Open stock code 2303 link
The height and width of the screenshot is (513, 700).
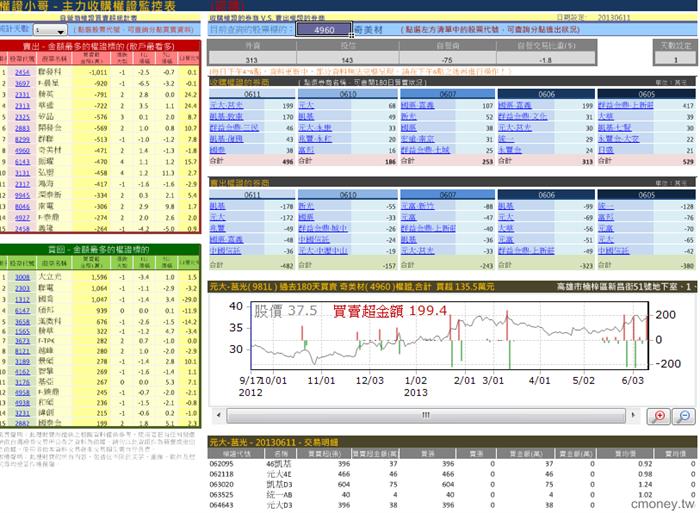pyautogui.click(x=22, y=288)
